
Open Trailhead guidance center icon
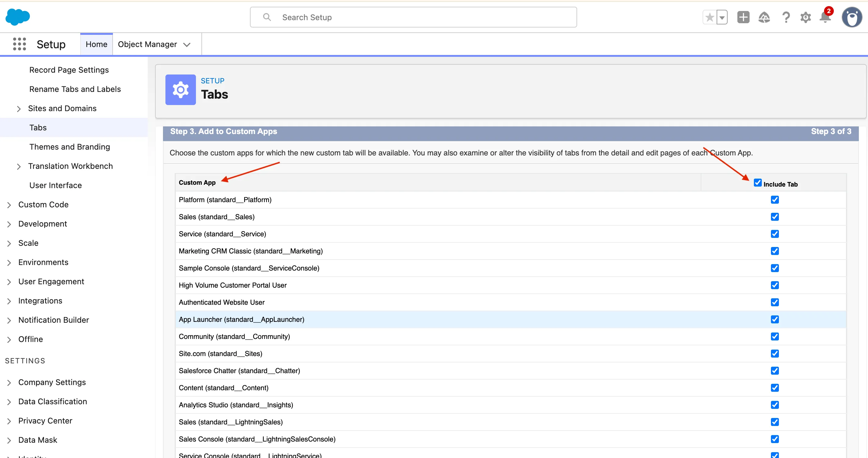764,17
